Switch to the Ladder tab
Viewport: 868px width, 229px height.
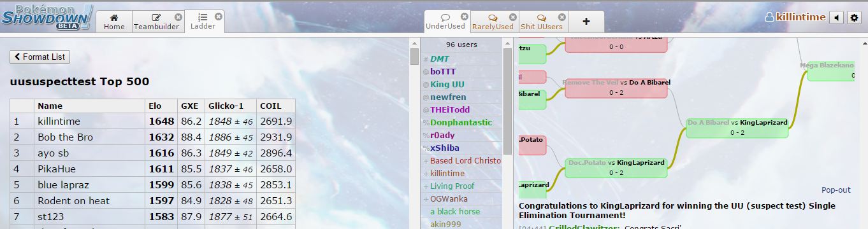(x=203, y=22)
